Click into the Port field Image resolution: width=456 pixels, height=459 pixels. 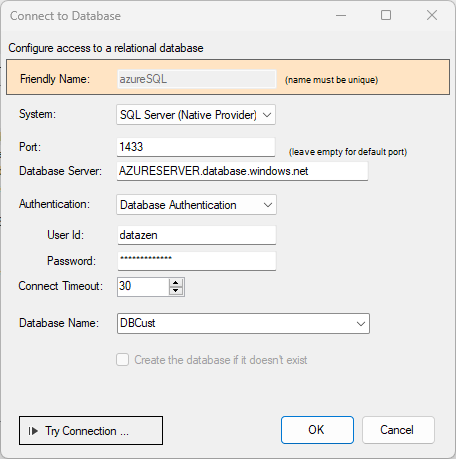tap(196, 147)
